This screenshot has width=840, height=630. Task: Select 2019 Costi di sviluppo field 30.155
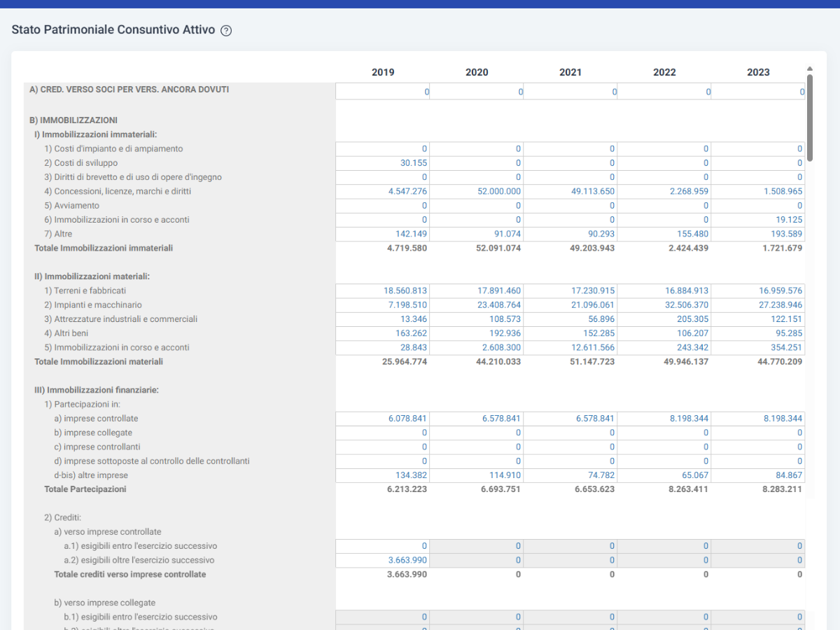pos(383,163)
